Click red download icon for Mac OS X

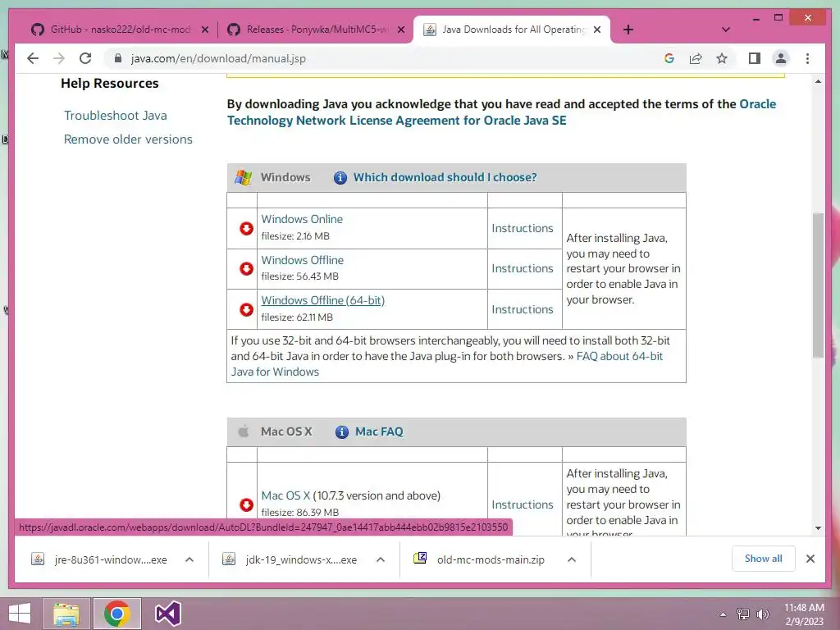pos(246,504)
